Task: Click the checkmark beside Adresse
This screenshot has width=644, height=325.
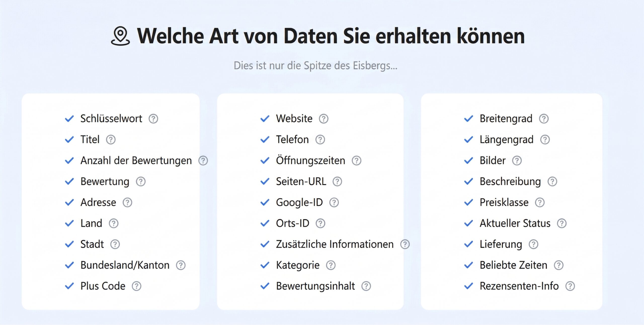Action: coord(69,202)
